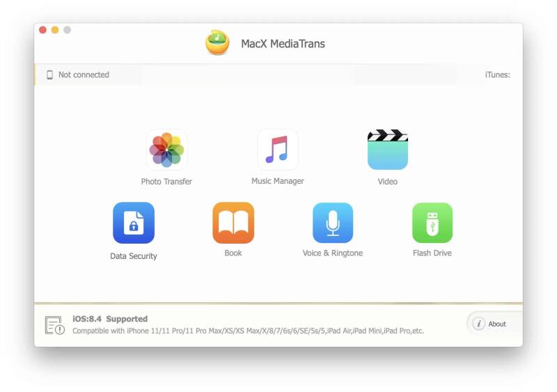
Task: Open the Music Manager note icon
Action: point(278,150)
